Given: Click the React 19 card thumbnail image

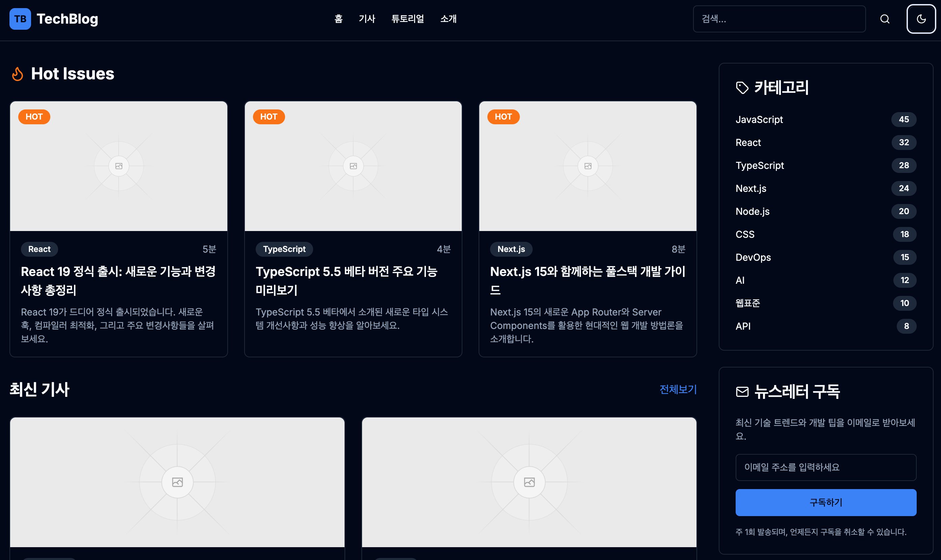Looking at the screenshot, I should coord(119,166).
